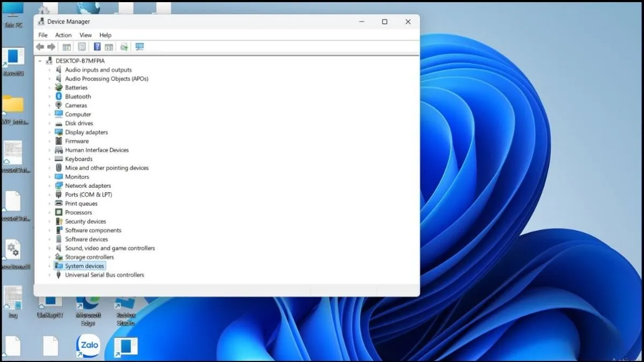Click the Forward navigation arrow
The width and height of the screenshot is (644, 362).
point(52,47)
